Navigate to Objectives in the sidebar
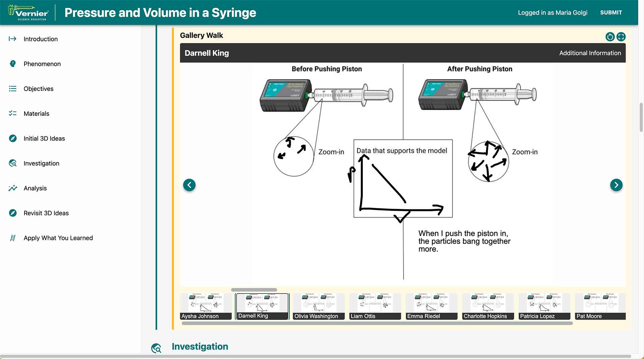This screenshot has width=644, height=359. coord(39,89)
